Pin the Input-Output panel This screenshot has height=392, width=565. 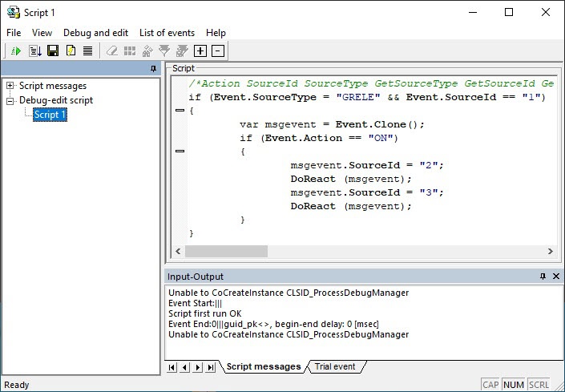tap(543, 276)
